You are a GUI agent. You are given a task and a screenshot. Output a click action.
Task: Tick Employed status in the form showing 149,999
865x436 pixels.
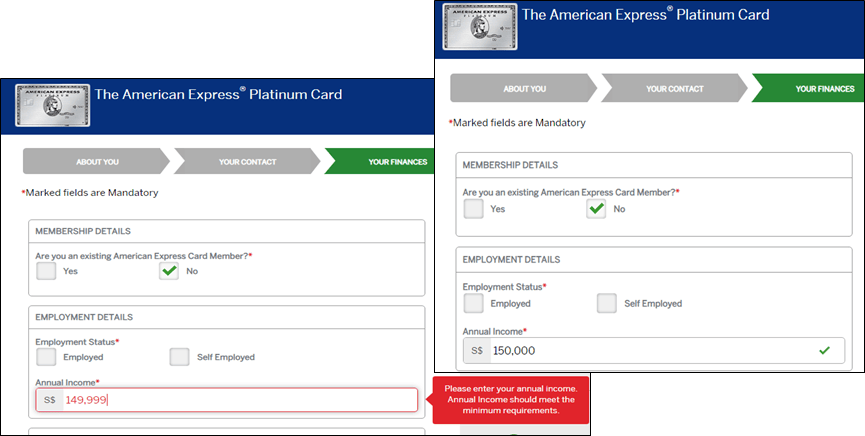click(46, 357)
